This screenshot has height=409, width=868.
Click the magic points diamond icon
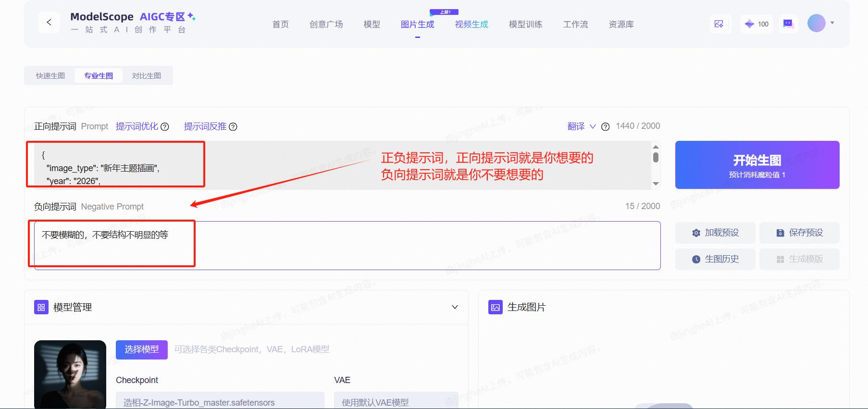pyautogui.click(x=749, y=24)
